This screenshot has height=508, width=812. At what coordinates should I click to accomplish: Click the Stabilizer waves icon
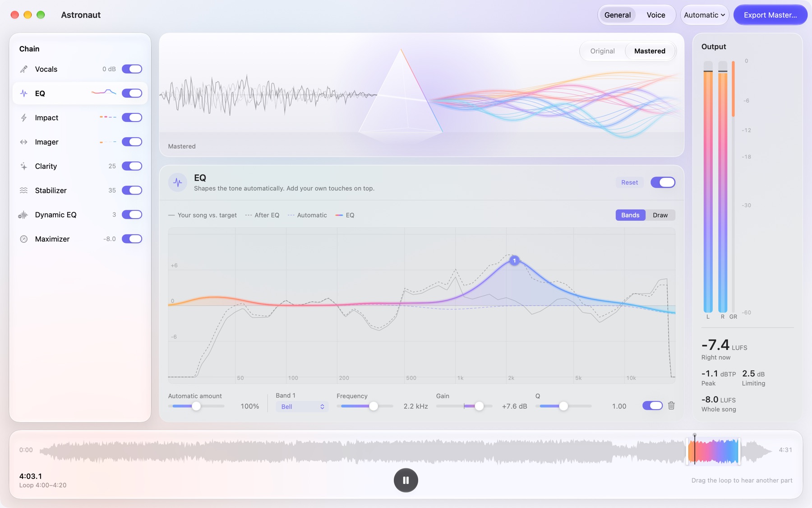pos(24,191)
